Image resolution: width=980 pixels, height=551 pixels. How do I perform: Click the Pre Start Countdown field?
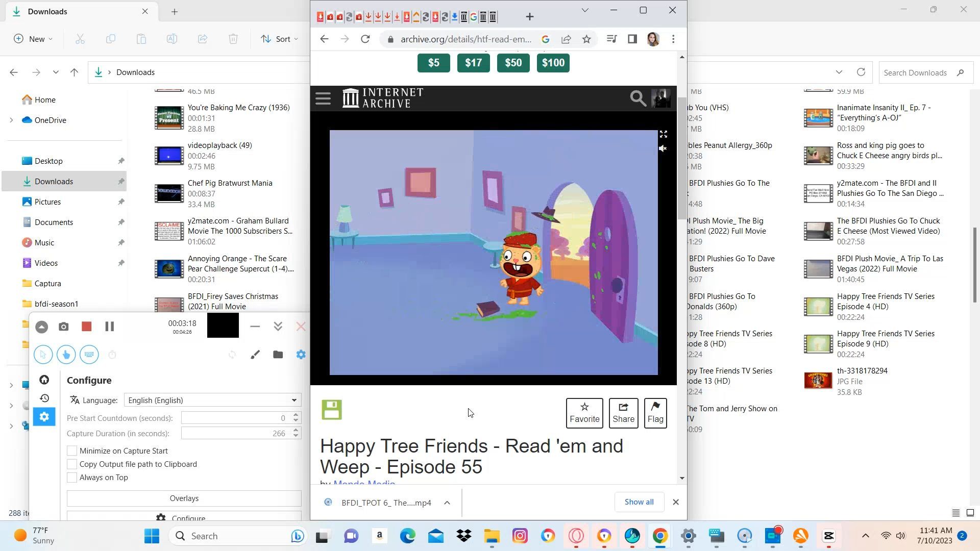(235, 418)
